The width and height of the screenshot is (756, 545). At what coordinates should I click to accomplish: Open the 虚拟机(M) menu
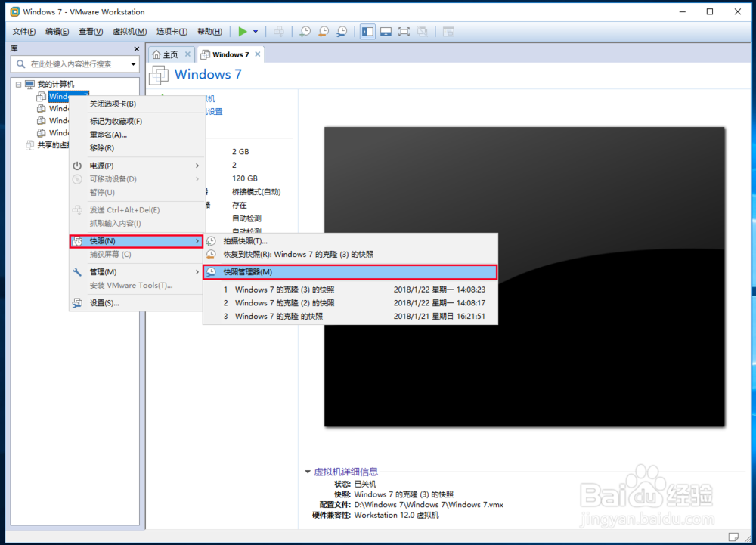pos(130,32)
